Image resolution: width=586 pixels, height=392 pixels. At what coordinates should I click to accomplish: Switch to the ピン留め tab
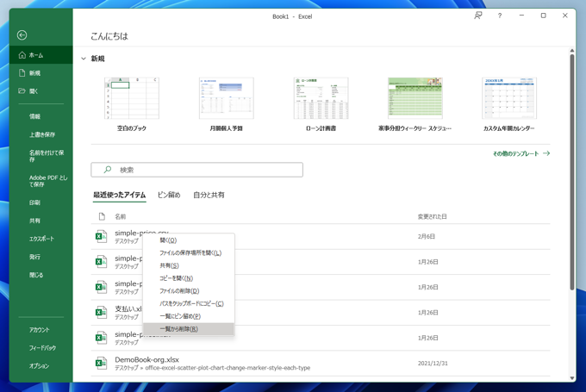169,195
